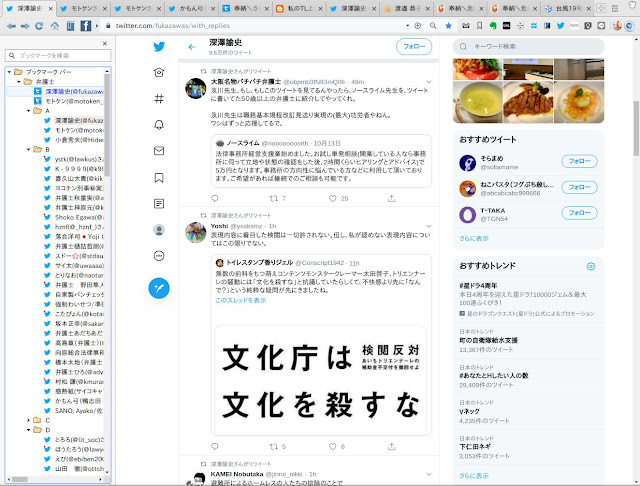Click the page vertical scrollbar thumb

(636, 128)
